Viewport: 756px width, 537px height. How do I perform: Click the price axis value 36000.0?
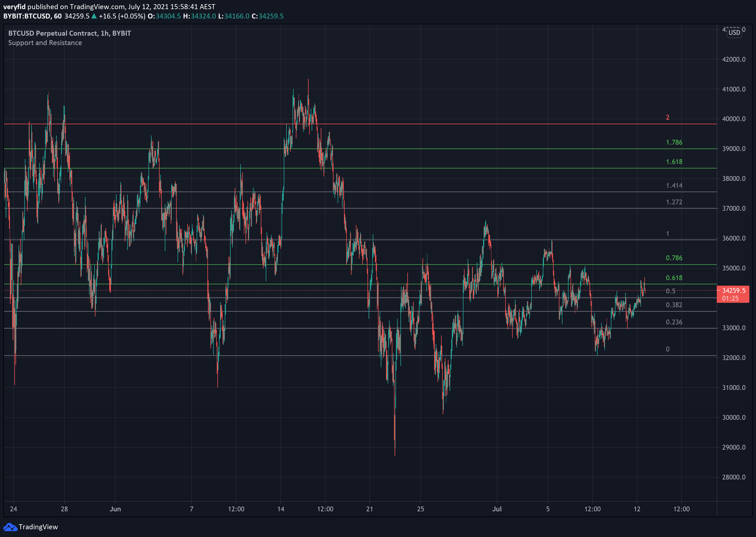click(x=734, y=238)
